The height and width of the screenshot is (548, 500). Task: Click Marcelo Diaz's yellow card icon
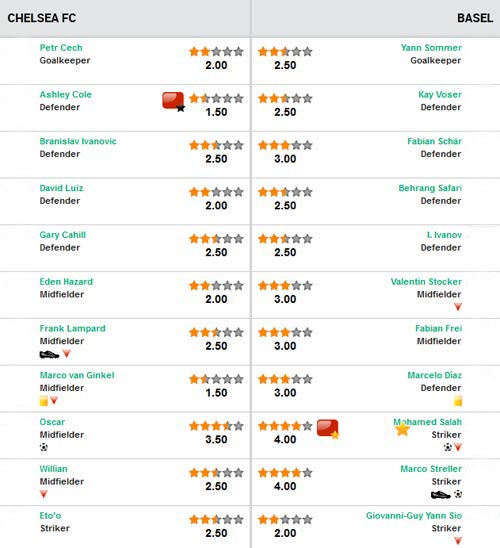point(458,401)
